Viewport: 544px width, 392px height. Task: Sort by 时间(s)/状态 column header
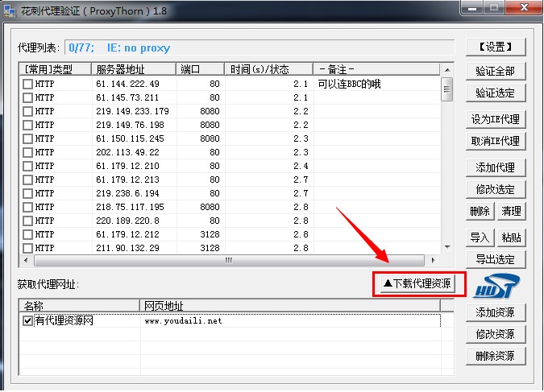tap(269, 69)
